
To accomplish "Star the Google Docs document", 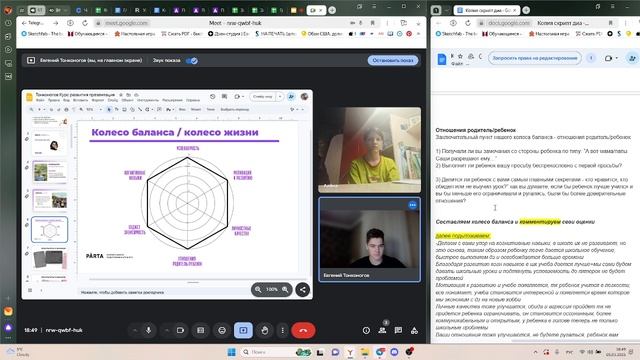I will (x=460, y=56).
